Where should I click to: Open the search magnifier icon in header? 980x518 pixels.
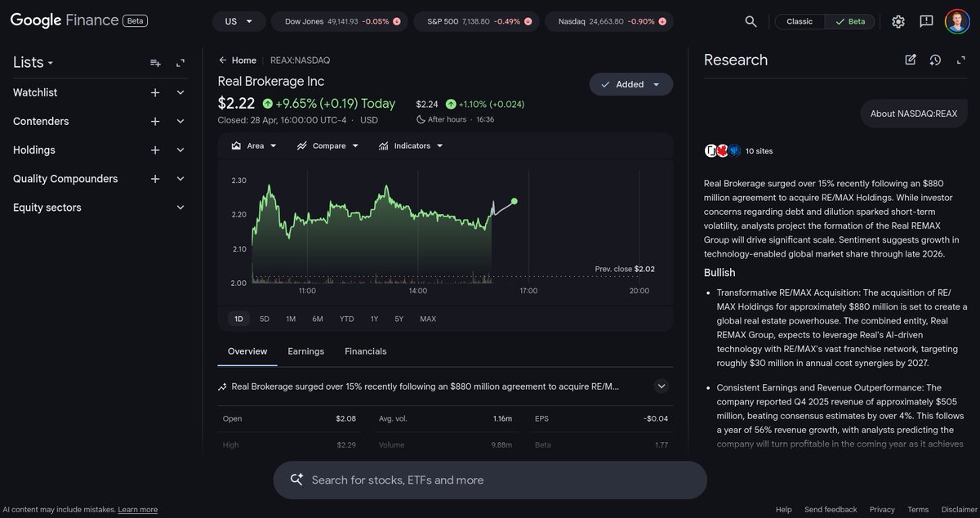pos(751,21)
